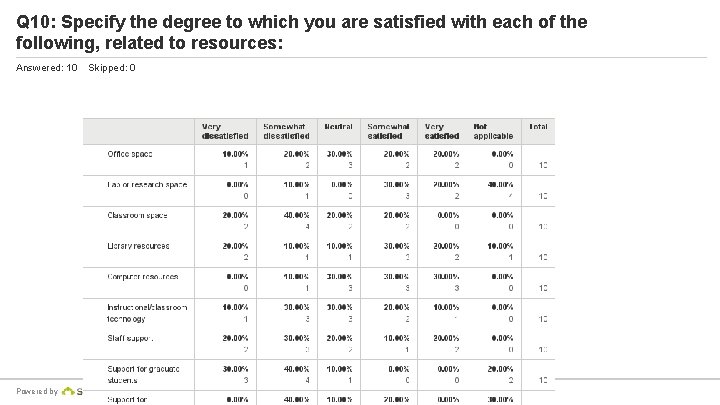Click the 'Somewhat dissatisfied' column header
Screen dimensions: 720x405
click(286, 131)
